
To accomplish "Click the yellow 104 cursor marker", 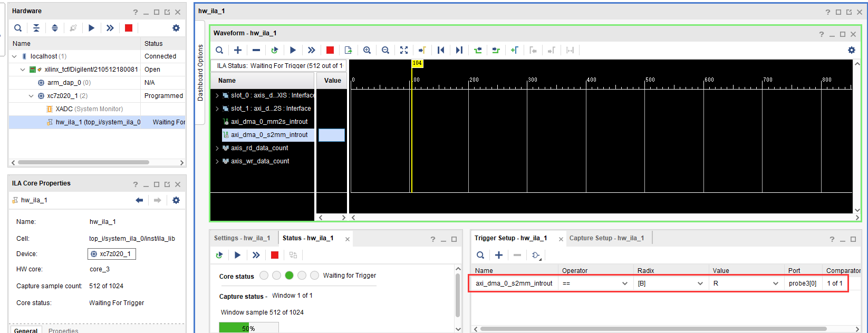I will pos(417,63).
